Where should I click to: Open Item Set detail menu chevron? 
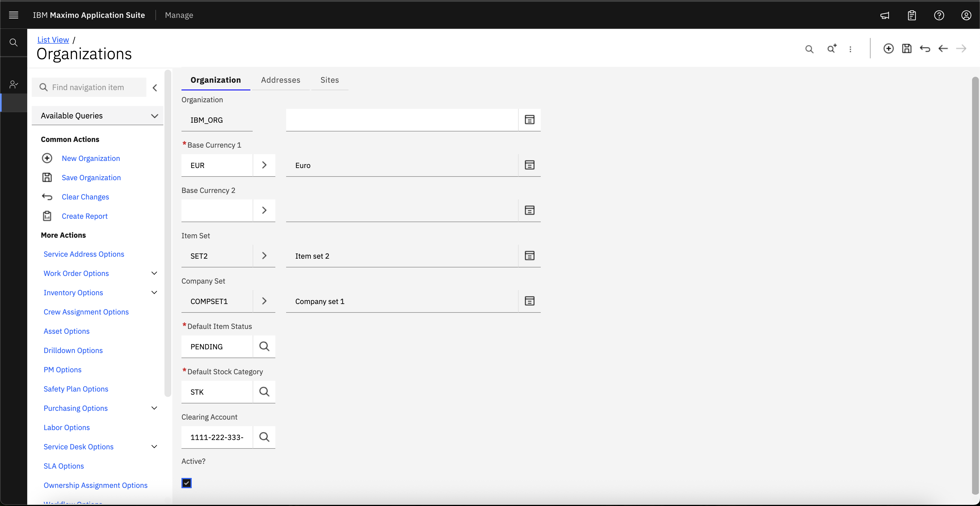point(264,256)
